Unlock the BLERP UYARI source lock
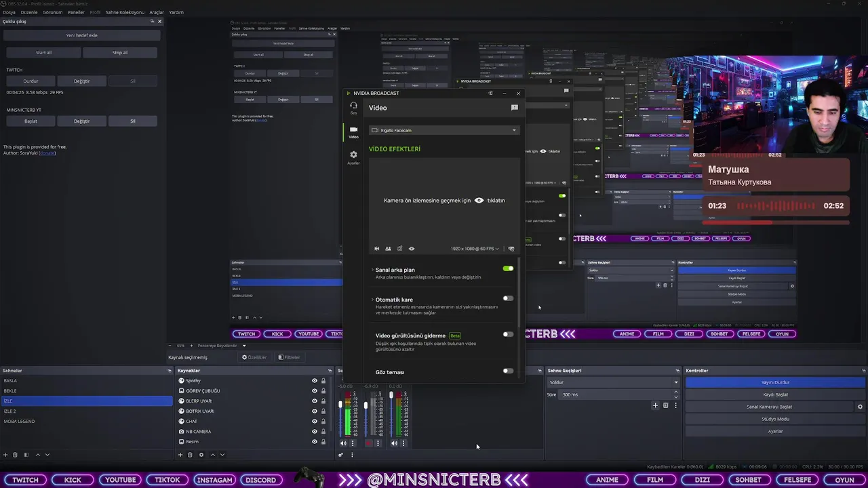Viewport: 868px width, 488px height. [323, 401]
